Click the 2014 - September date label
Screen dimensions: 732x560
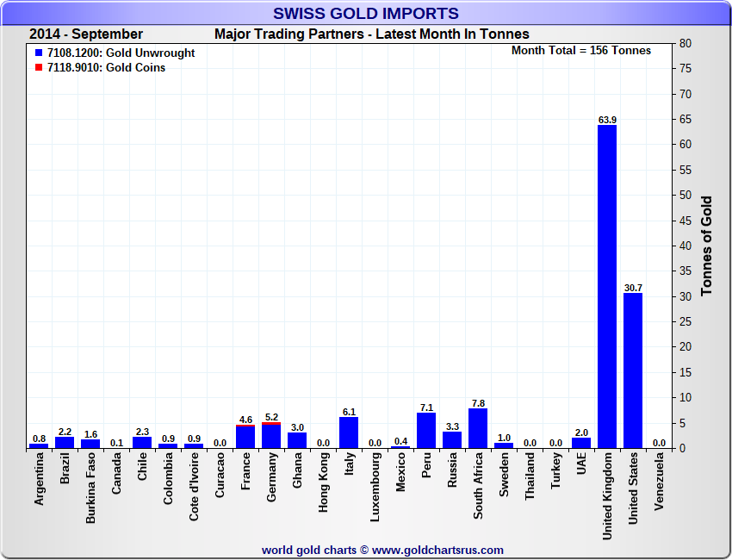[x=86, y=34]
